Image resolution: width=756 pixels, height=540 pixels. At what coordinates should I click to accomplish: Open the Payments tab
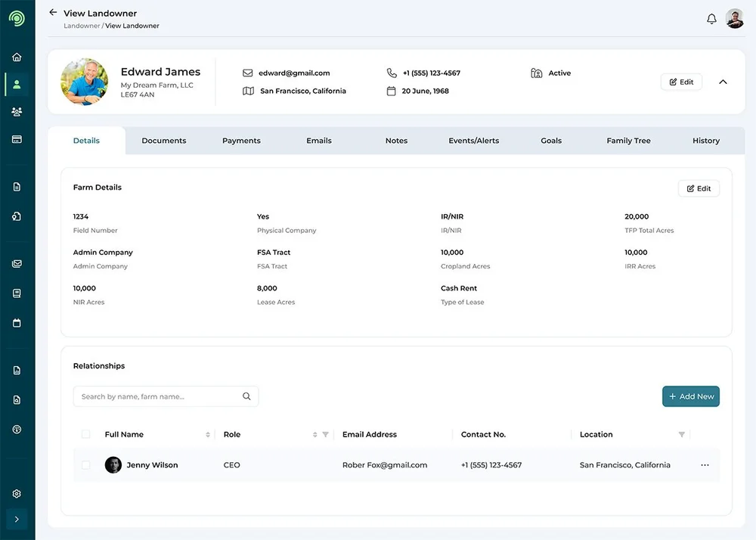[x=241, y=141]
